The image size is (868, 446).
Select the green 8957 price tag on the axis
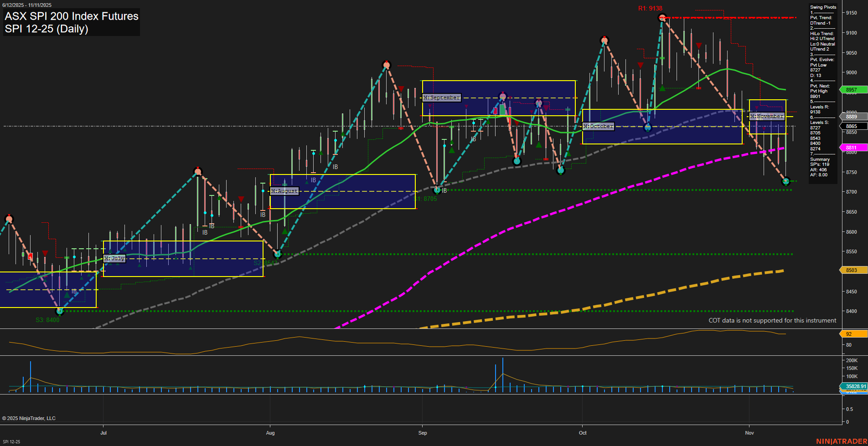pyautogui.click(x=854, y=90)
